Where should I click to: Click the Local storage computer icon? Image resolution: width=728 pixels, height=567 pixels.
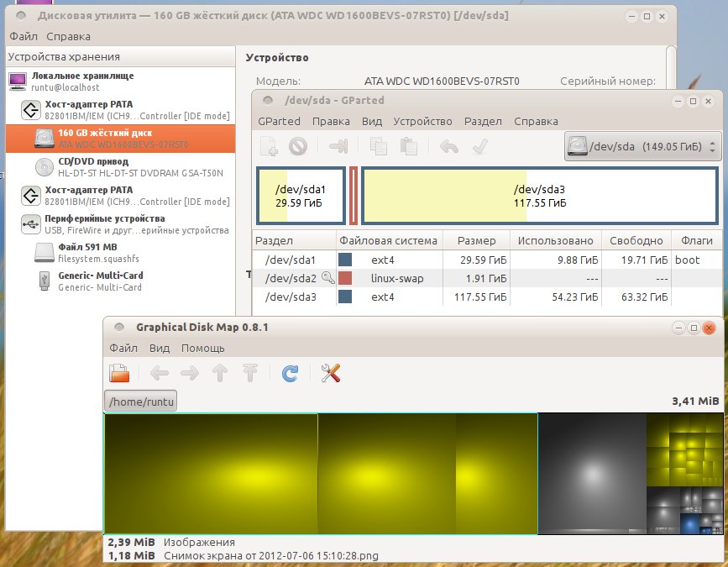tap(18, 81)
